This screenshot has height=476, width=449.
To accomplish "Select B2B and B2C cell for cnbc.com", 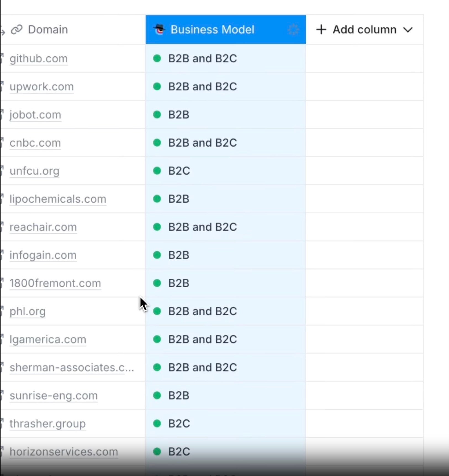I will tap(225, 143).
